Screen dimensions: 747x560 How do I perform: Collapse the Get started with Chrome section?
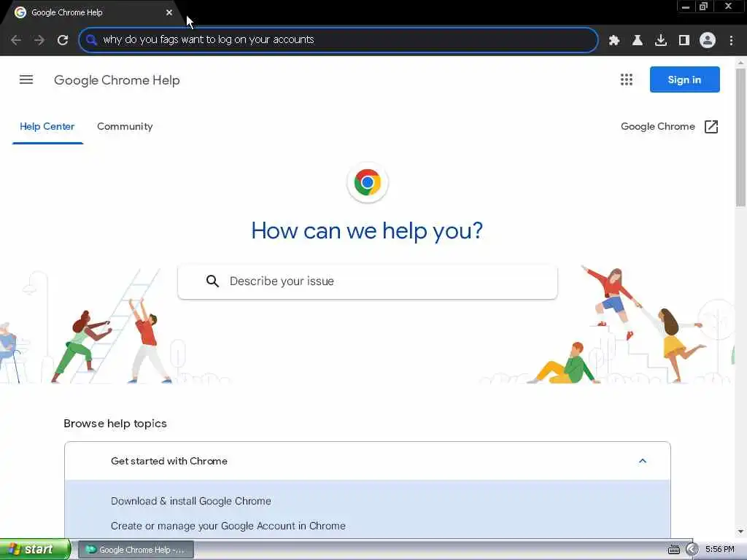(368, 461)
